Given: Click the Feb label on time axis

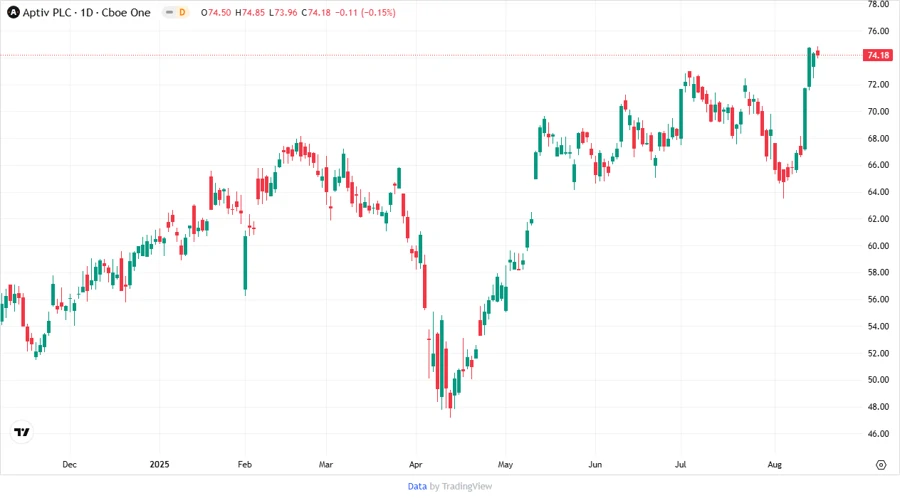Looking at the screenshot, I should pos(245,464).
